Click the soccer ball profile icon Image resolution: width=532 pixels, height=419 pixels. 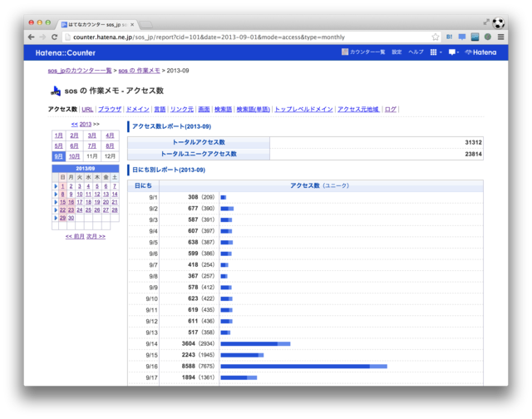pos(499,23)
